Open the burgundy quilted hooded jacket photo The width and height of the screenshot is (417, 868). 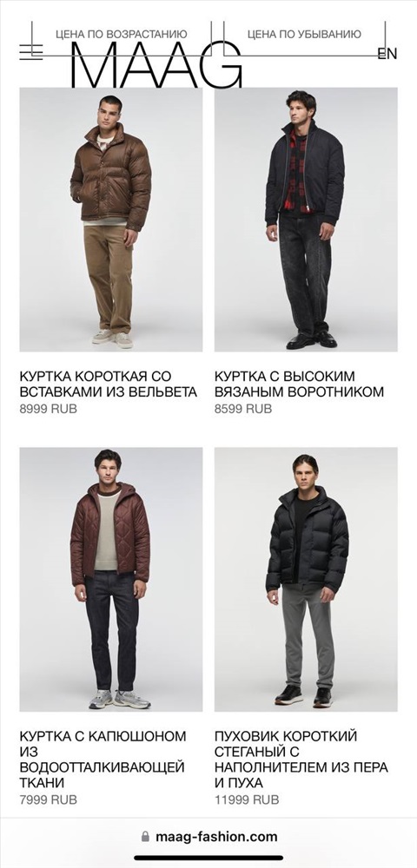tap(111, 580)
